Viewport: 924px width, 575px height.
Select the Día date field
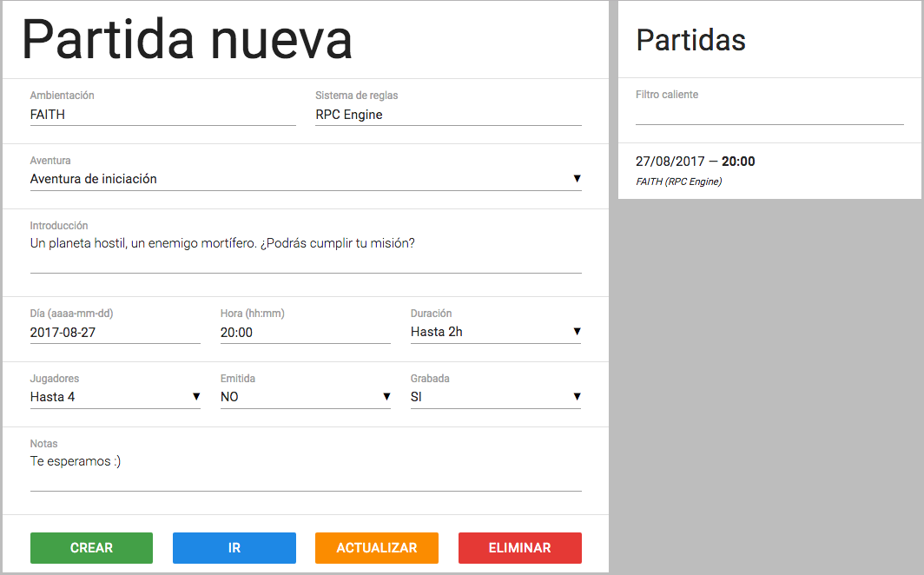coord(115,332)
